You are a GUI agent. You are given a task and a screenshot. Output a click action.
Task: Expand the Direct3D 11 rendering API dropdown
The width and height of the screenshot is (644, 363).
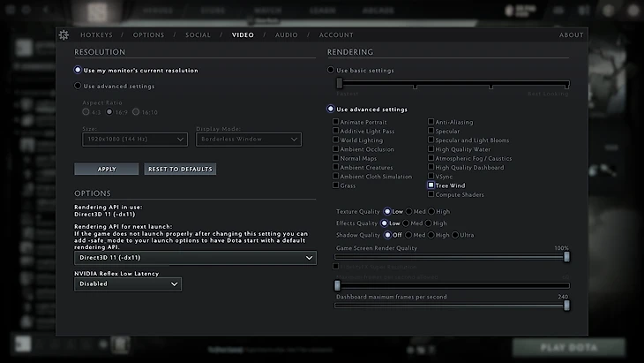tap(195, 258)
